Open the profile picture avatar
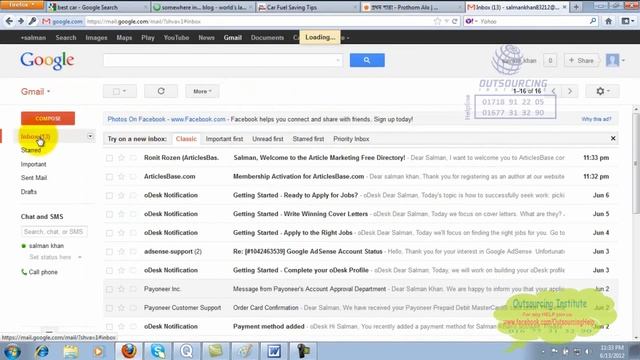This screenshot has height=360, width=640. 612,60
